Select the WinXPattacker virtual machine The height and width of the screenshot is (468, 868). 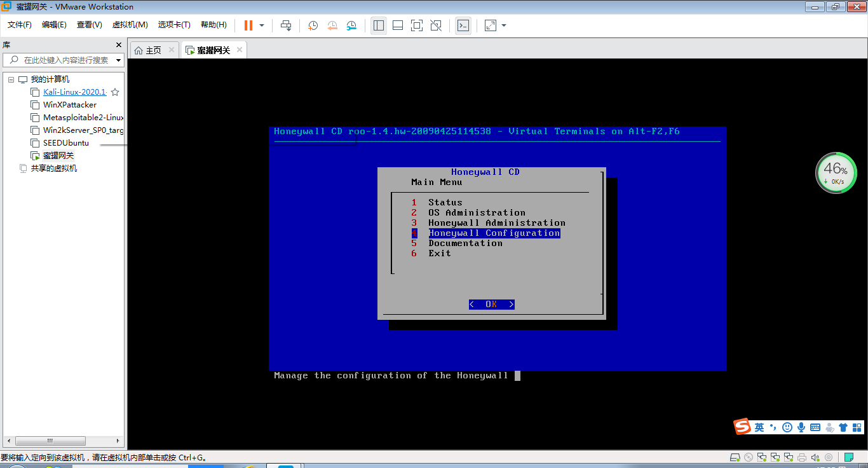(x=70, y=105)
